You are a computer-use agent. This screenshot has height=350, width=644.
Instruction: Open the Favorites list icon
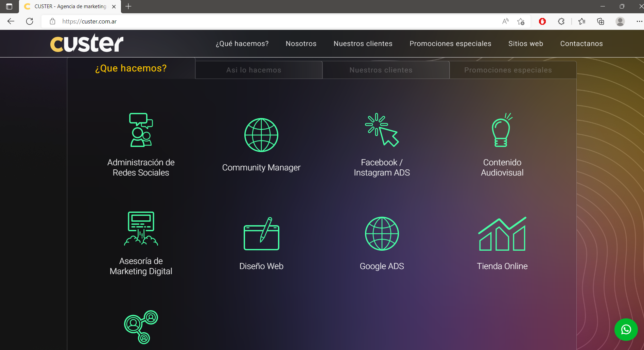pyautogui.click(x=581, y=21)
